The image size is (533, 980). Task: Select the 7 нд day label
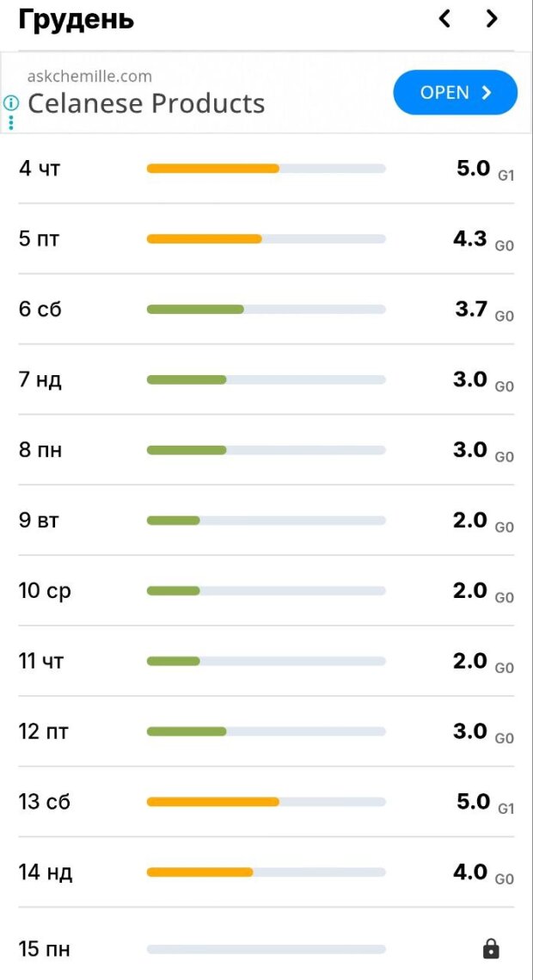coord(40,380)
